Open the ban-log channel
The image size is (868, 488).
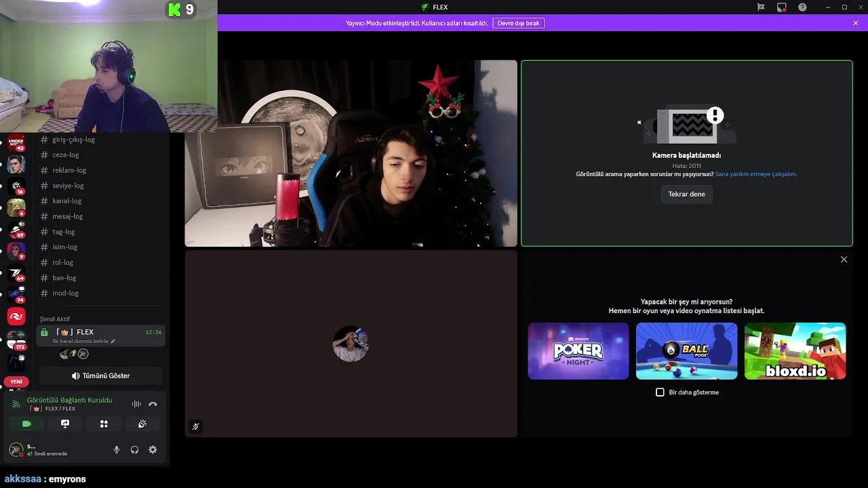click(x=100, y=278)
